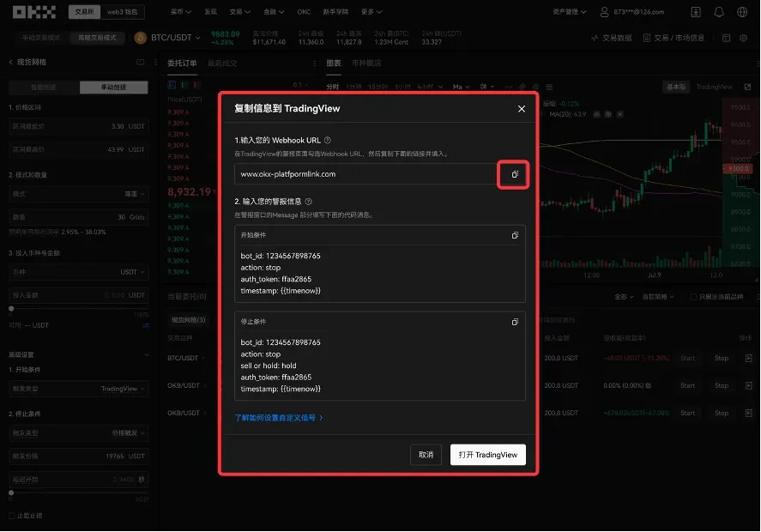Click the help icon beside Webhook URL heading
Screen dimensions: 761x532
[328, 140]
